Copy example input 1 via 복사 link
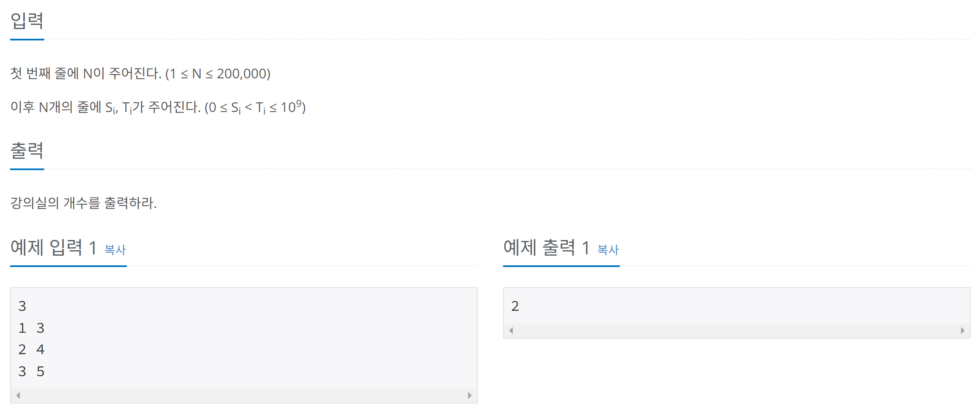This screenshot has width=980, height=414. pos(115,250)
